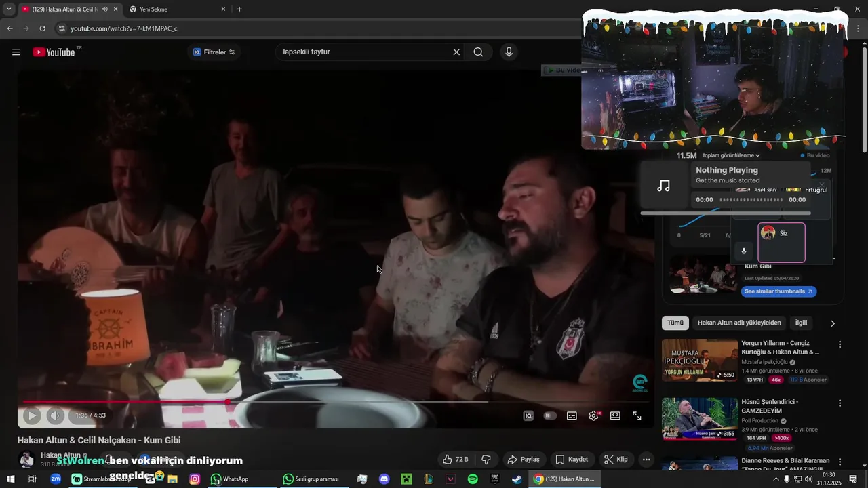This screenshot has width=868, height=488.
Task: Open Task View on taskbar
Action: tap(32, 479)
